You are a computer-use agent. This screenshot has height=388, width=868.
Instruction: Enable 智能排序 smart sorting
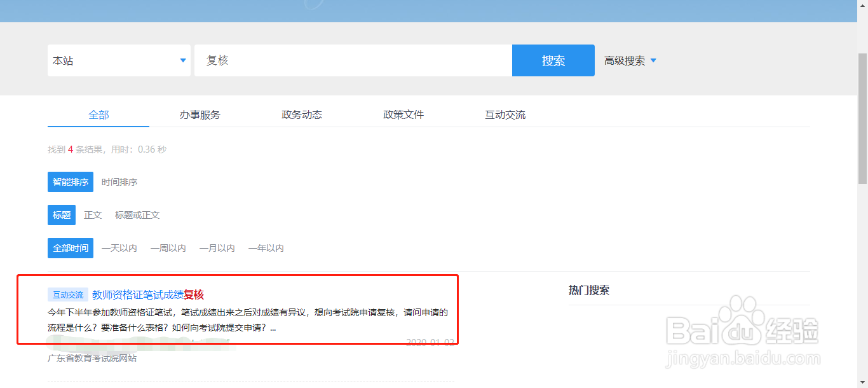(70, 182)
